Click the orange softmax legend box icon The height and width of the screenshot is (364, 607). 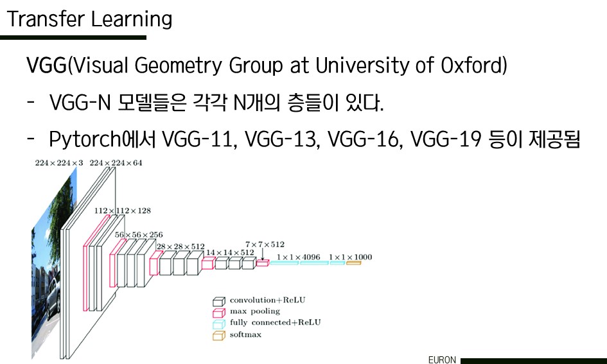coord(219,335)
